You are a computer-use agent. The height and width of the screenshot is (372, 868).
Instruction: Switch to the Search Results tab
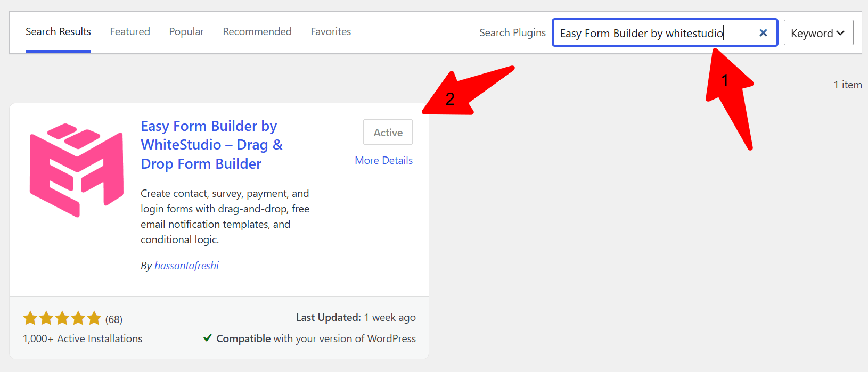(58, 32)
